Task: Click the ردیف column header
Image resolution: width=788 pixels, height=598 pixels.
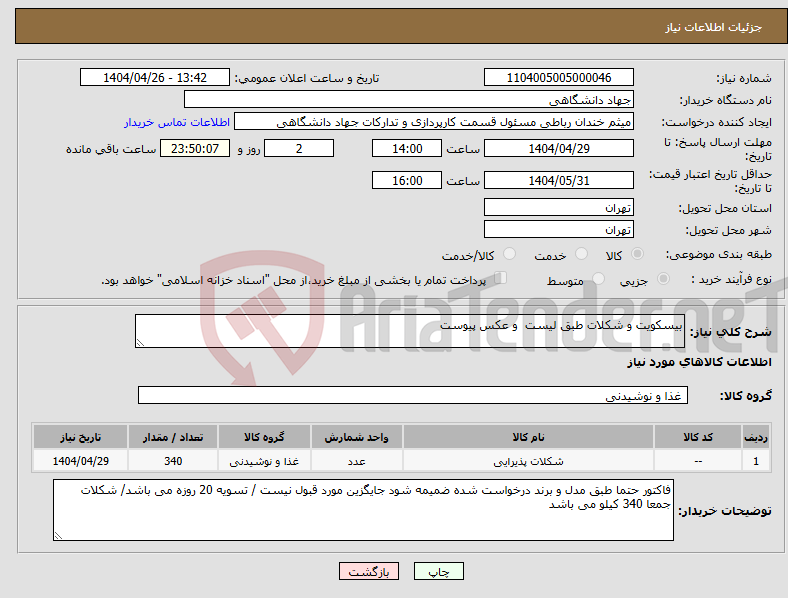Action: pyautogui.click(x=756, y=437)
